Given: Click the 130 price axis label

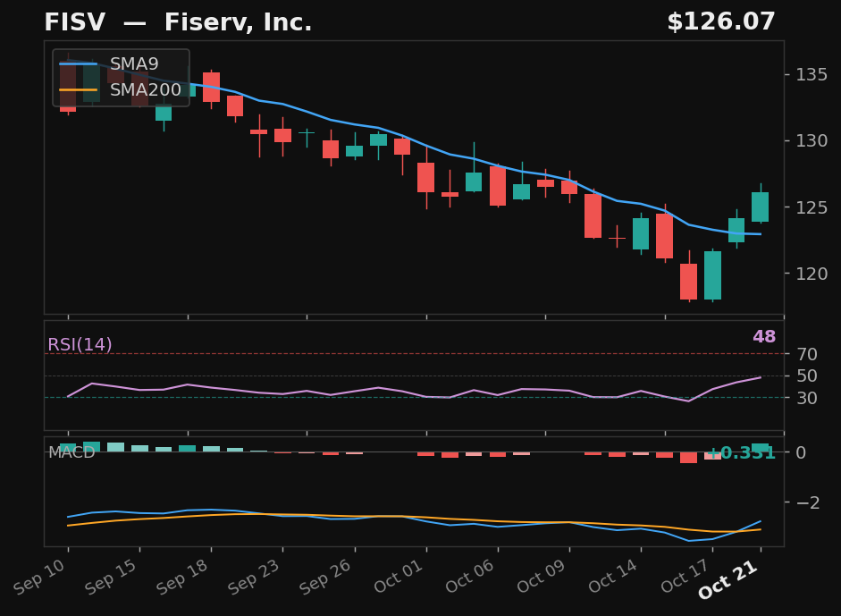Looking at the screenshot, I should 811,140.
